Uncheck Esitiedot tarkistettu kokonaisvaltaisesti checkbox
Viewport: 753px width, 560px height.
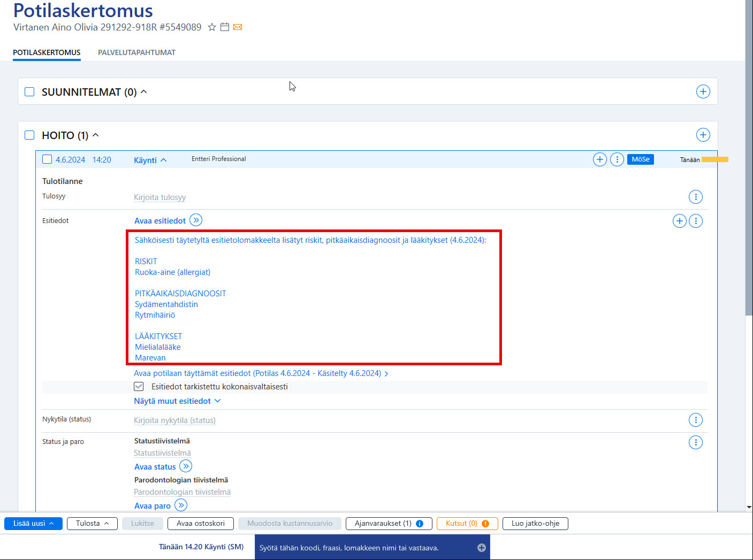[139, 386]
